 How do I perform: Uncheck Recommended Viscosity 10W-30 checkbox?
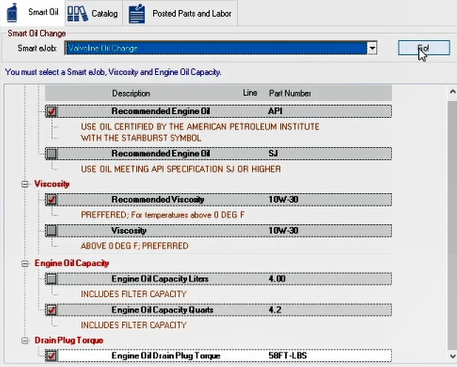tap(51, 200)
